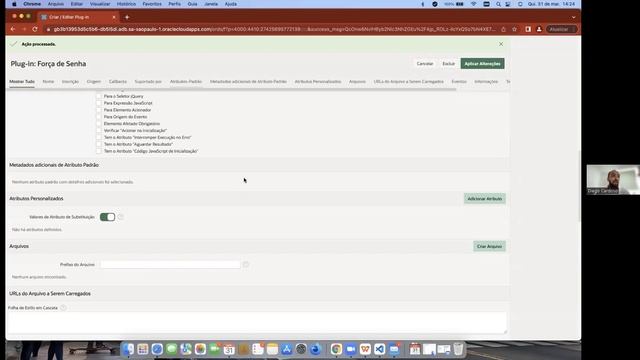Check 'Para o Seletor jQuery' checkbox
The width and height of the screenshot is (640, 360).
point(98,96)
